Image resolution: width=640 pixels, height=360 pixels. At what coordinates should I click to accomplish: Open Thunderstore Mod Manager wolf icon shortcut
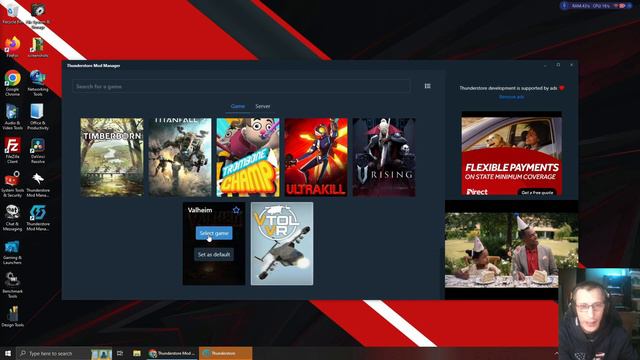[38, 184]
